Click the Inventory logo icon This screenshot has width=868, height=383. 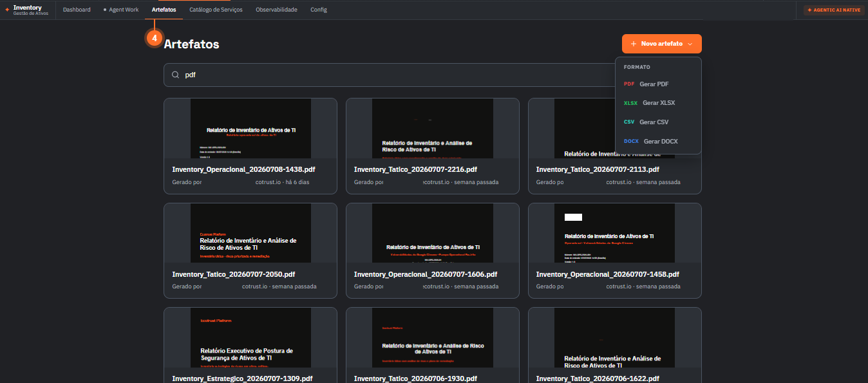7,10
